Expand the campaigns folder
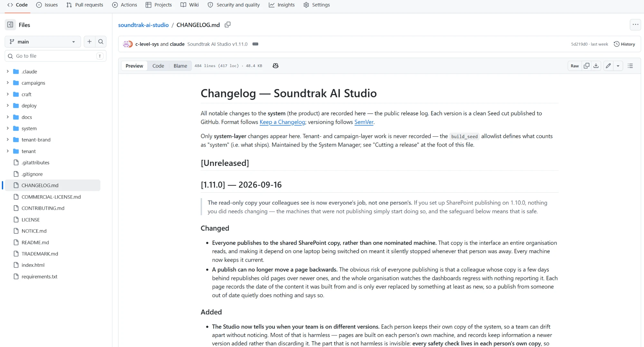 8,83
